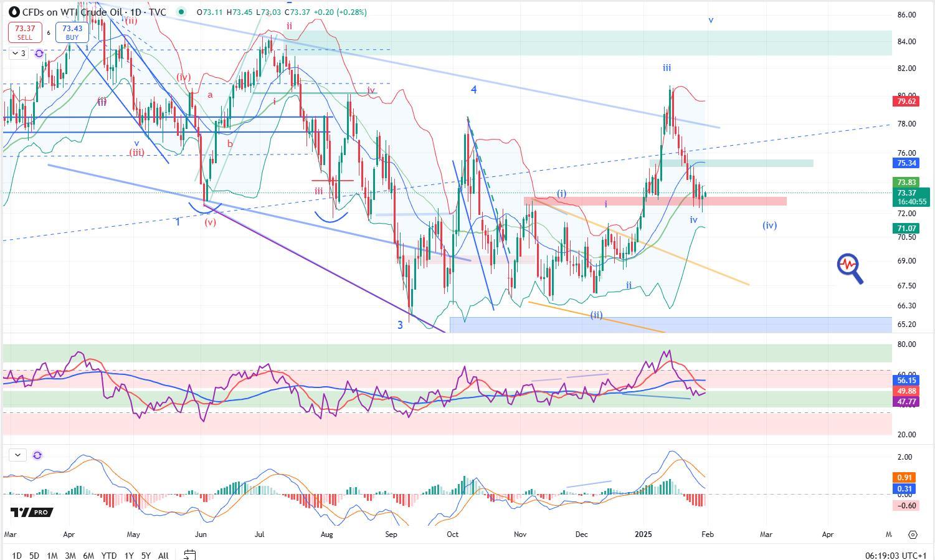Image resolution: width=935 pixels, height=560 pixels.
Task: Click the 2025 label on time axis
Action: (643, 534)
